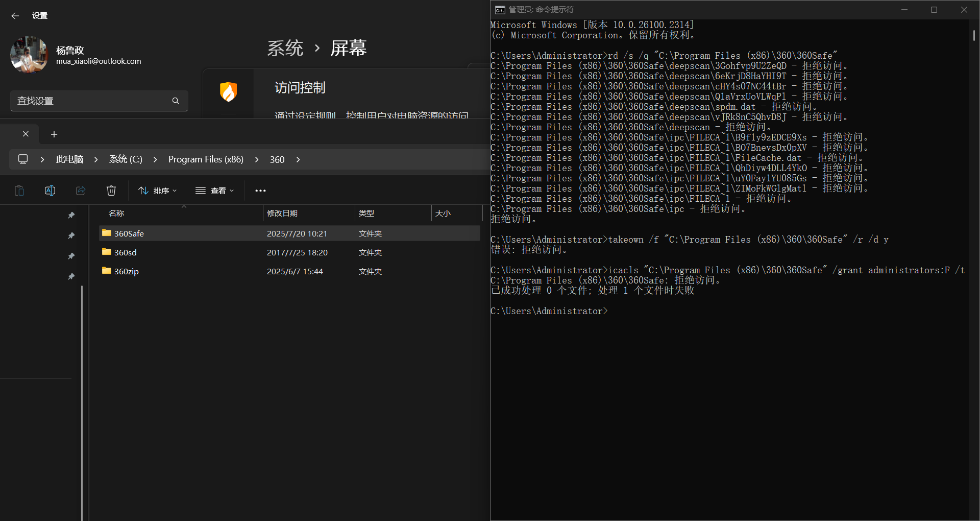Expand chevron after Program Files (x86) breadcrumb
This screenshot has width=980, height=521.
click(x=257, y=159)
